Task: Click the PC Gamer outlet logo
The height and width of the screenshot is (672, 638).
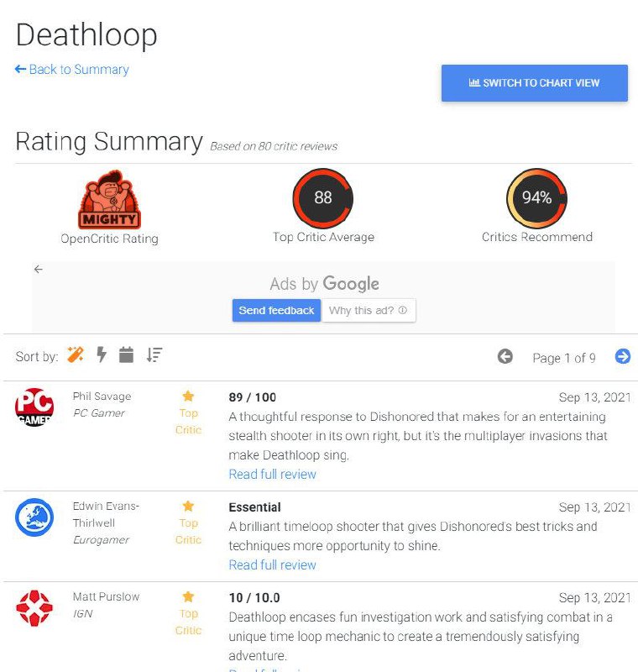Action: click(x=34, y=407)
